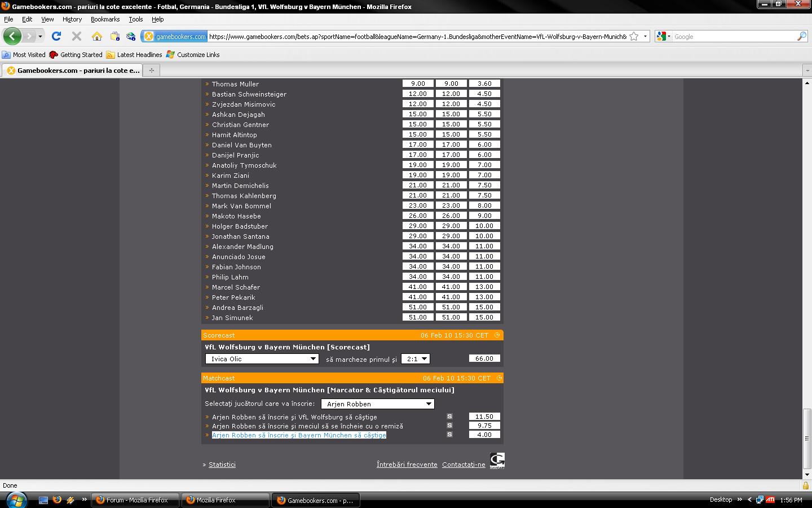Open the address bar history dropdown
The height and width of the screenshot is (508, 812).
tap(645, 36)
